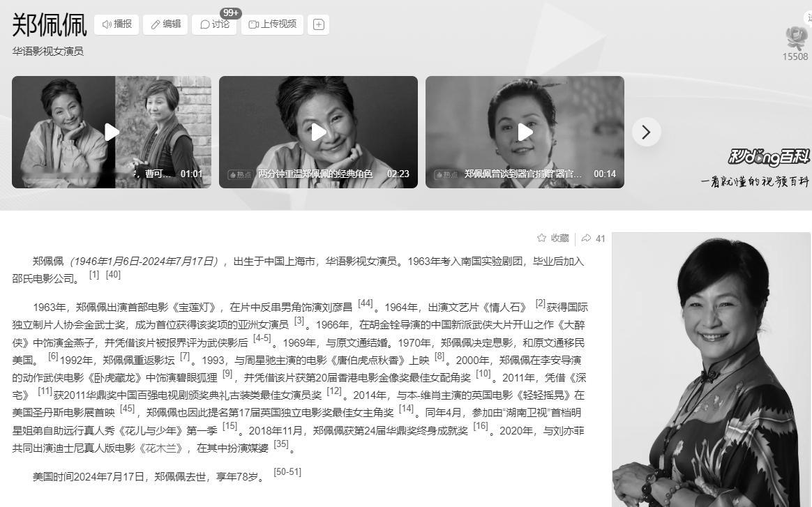Click the 99+ badge on discussion
The image size is (812, 507).
point(230,13)
